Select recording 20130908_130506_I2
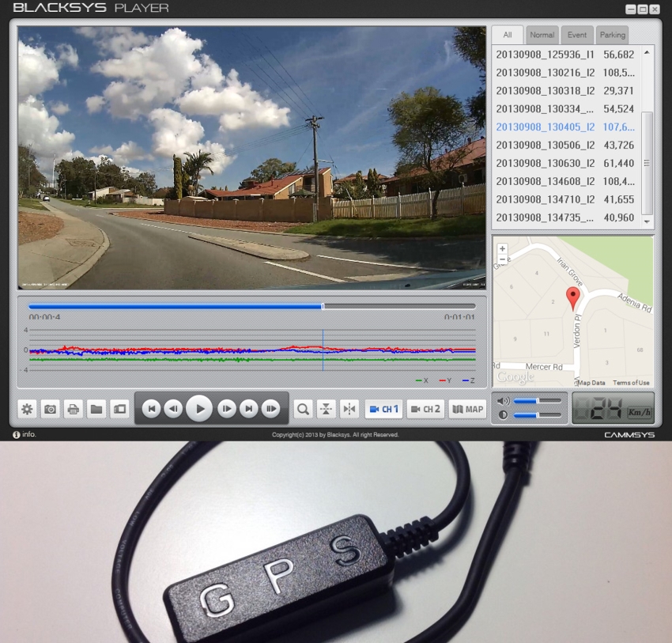 tap(566, 145)
